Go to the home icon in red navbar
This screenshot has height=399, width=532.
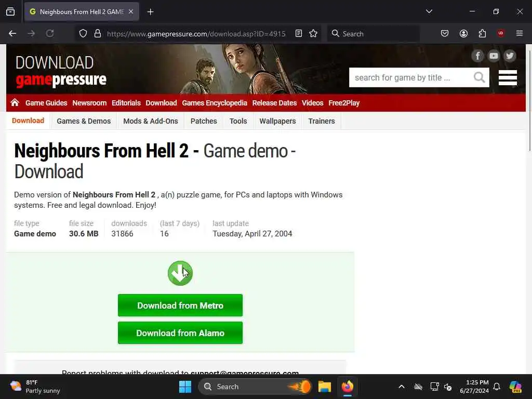click(15, 102)
